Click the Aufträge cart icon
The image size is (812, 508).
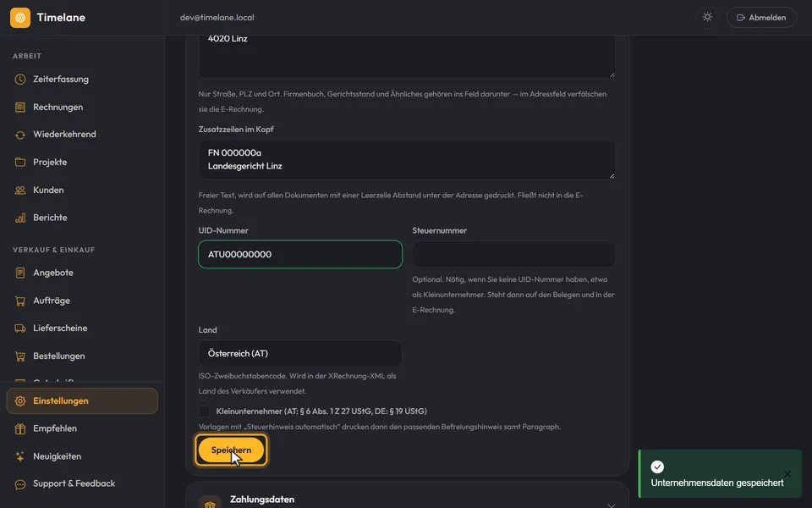coord(20,301)
